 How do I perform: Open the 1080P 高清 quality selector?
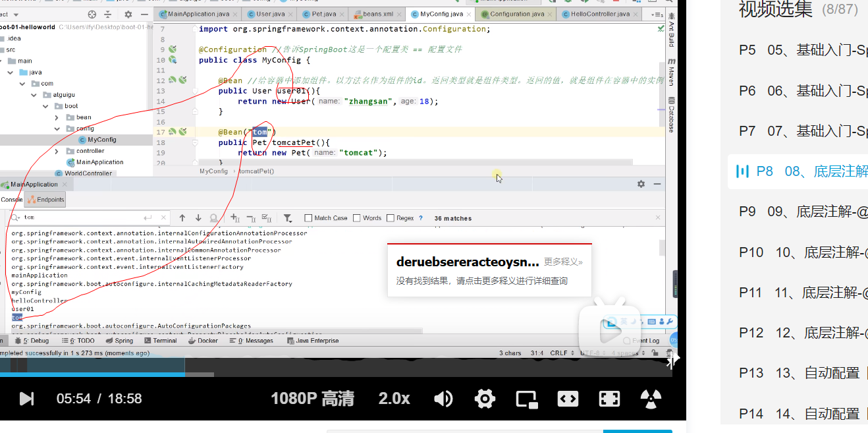(x=312, y=398)
